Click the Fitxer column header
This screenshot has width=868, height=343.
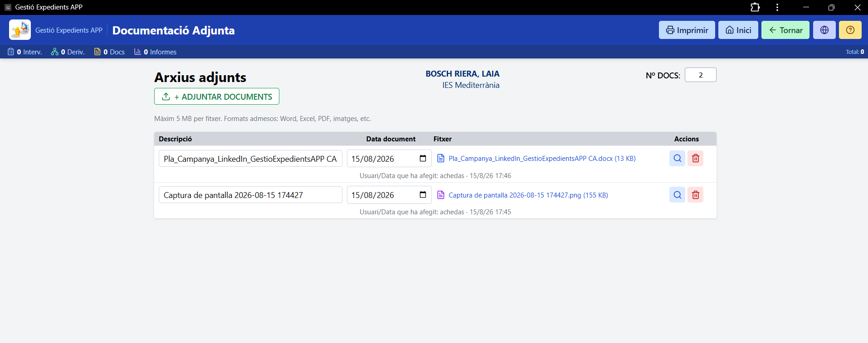443,139
